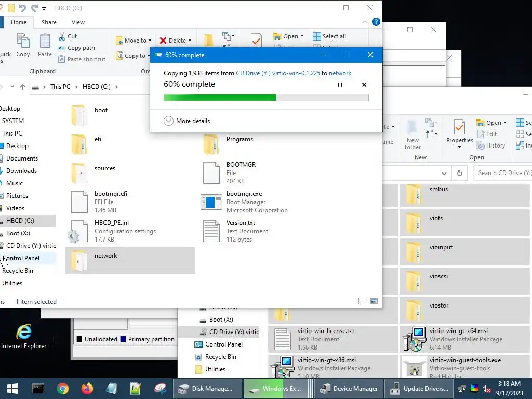Select Downloads in the navigation pane

(21, 171)
